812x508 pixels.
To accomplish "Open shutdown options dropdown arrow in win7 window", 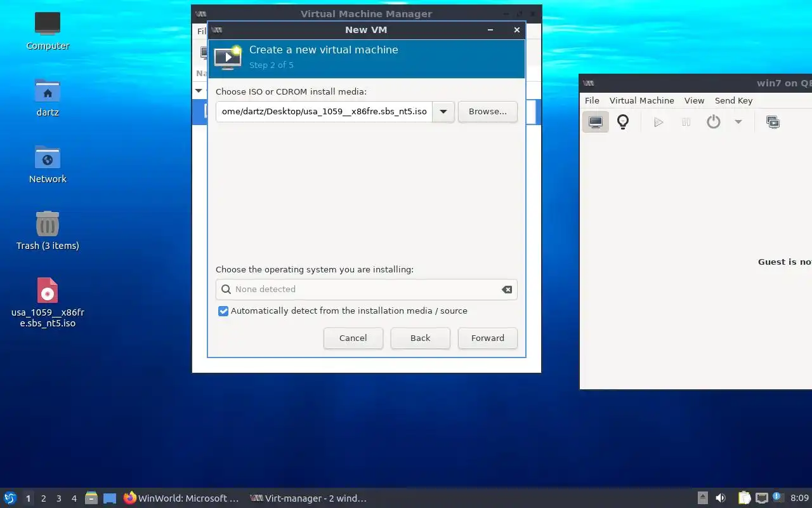I will click(x=738, y=122).
